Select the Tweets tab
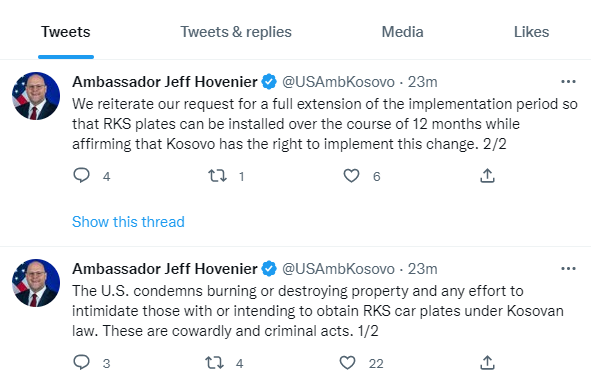 [66, 32]
